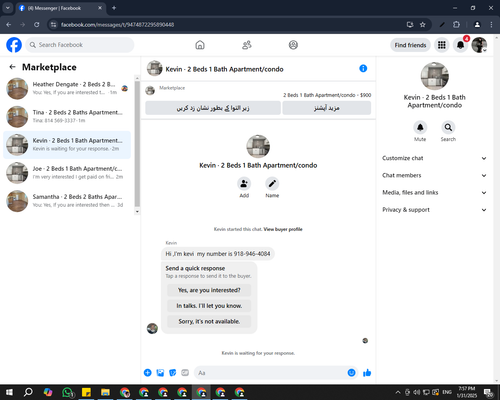Show hidden system tray icons
Screen dimensions: 500x400
398,392
